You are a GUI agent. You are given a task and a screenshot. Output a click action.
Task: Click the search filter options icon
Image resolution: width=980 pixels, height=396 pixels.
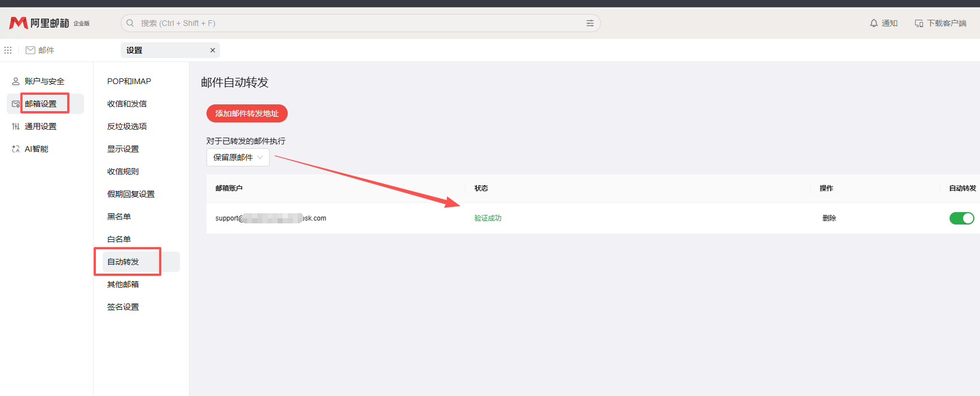[590, 23]
